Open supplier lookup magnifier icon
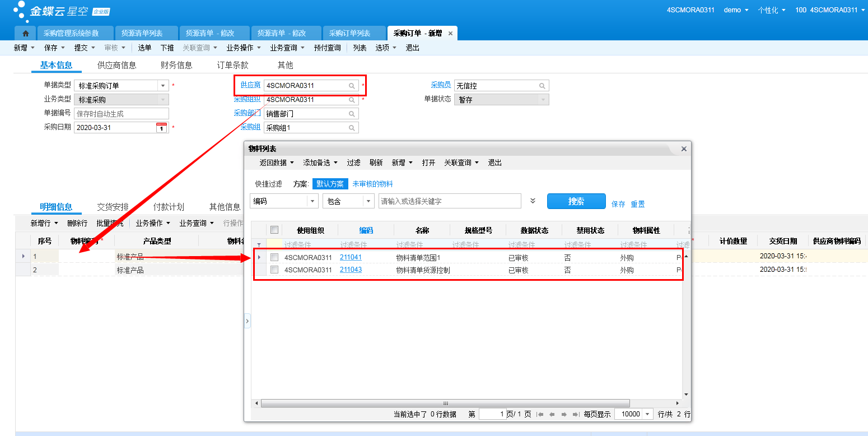Screen dimensions: 868x436 tap(352, 86)
